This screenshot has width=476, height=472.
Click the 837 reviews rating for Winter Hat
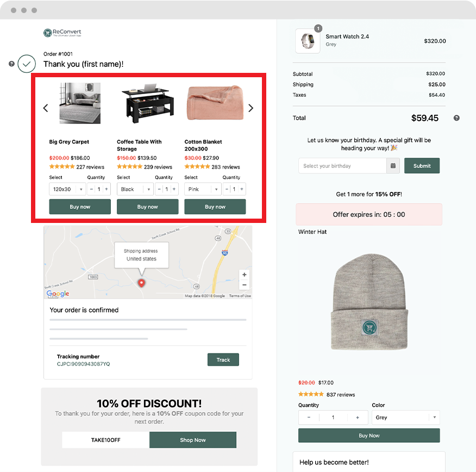click(x=327, y=395)
